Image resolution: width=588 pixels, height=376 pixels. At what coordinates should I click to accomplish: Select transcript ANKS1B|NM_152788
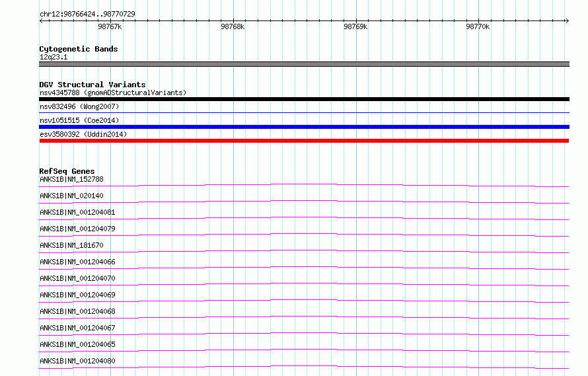click(71, 179)
